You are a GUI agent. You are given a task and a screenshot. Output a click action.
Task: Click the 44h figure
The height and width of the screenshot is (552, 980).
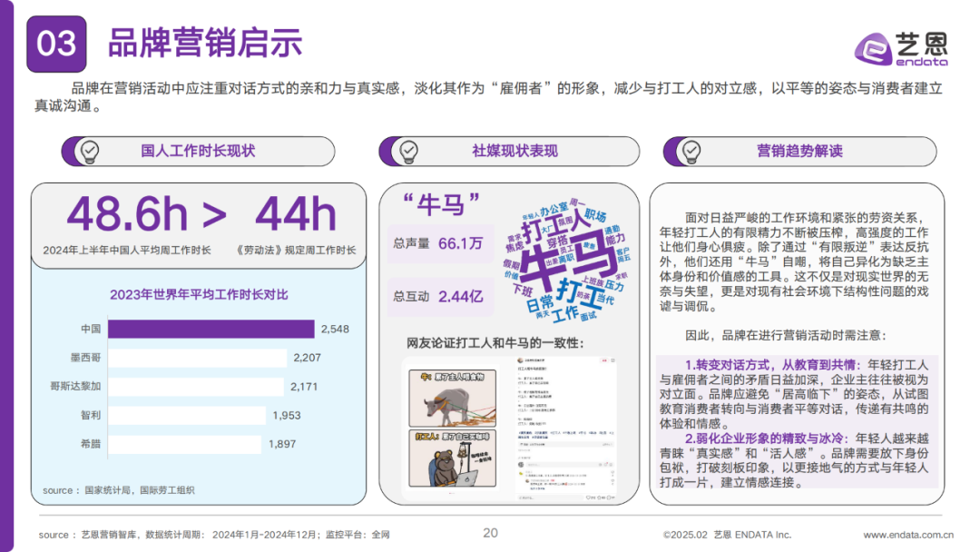[x=295, y=214]
